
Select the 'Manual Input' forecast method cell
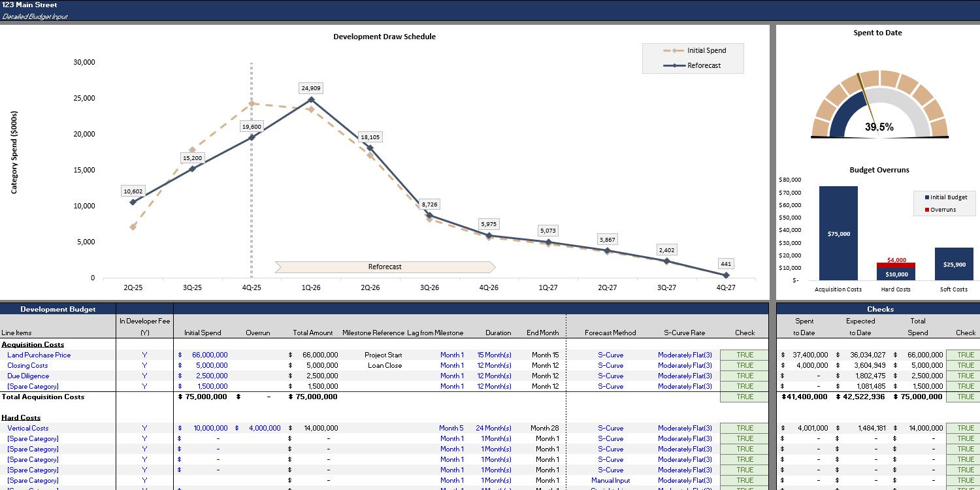[x=610, y=480]
